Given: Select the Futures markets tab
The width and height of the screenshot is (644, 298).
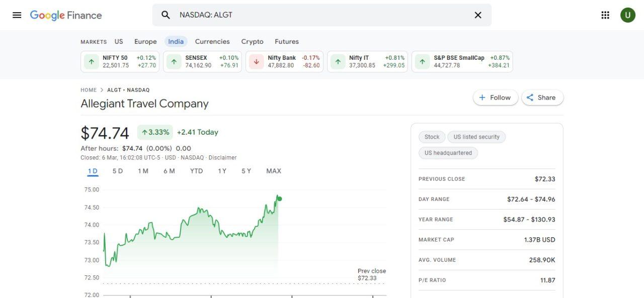Looking at the screenshot, I should (287, 42).
